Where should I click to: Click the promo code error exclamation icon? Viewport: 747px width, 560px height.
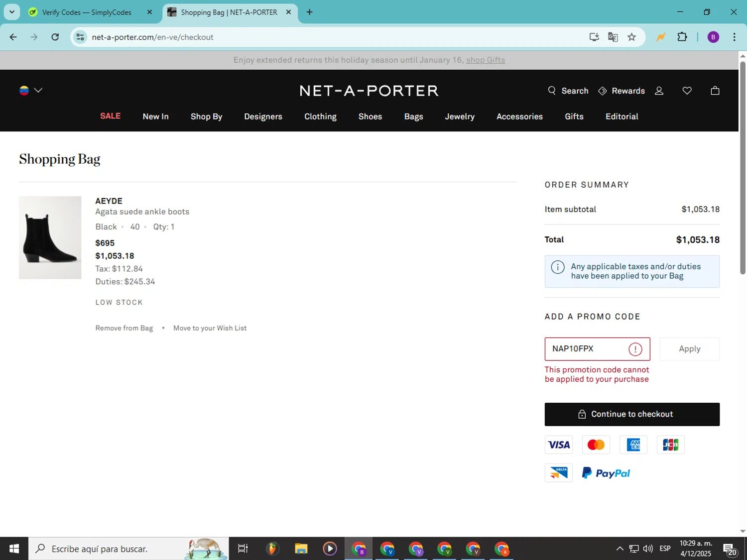pos(635,349)
